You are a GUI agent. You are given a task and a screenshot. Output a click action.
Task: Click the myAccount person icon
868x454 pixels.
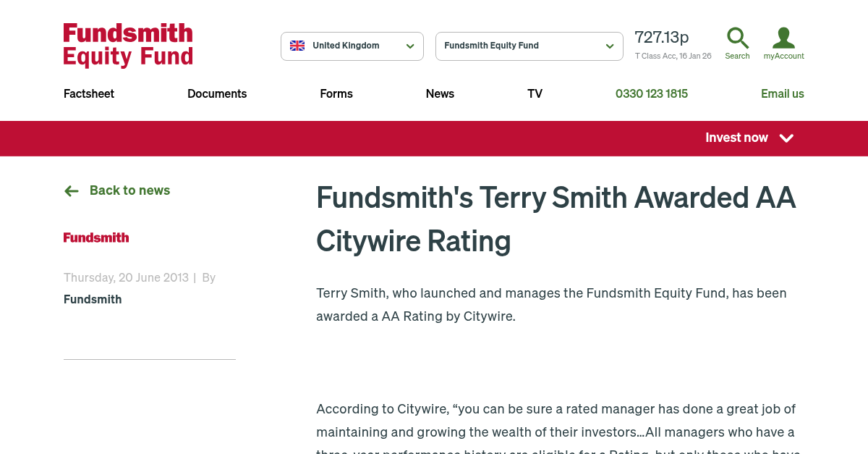[x=783, y=38]
